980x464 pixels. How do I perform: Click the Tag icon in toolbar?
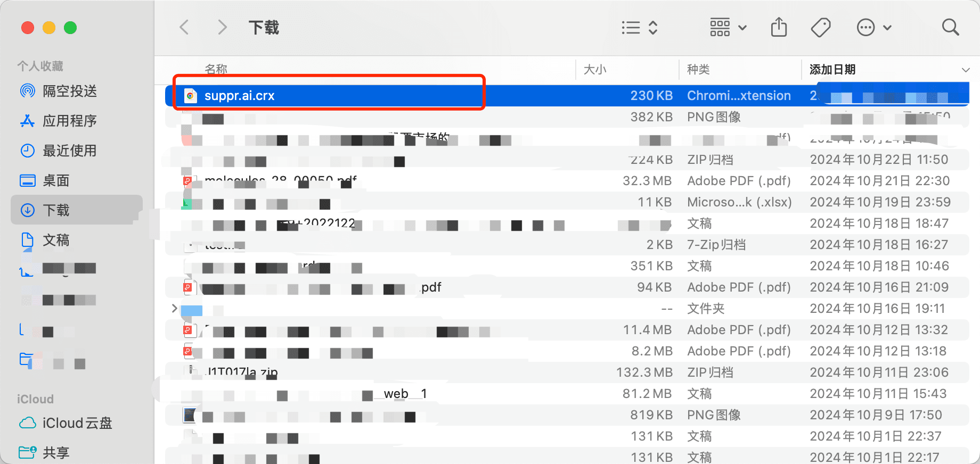820,27
